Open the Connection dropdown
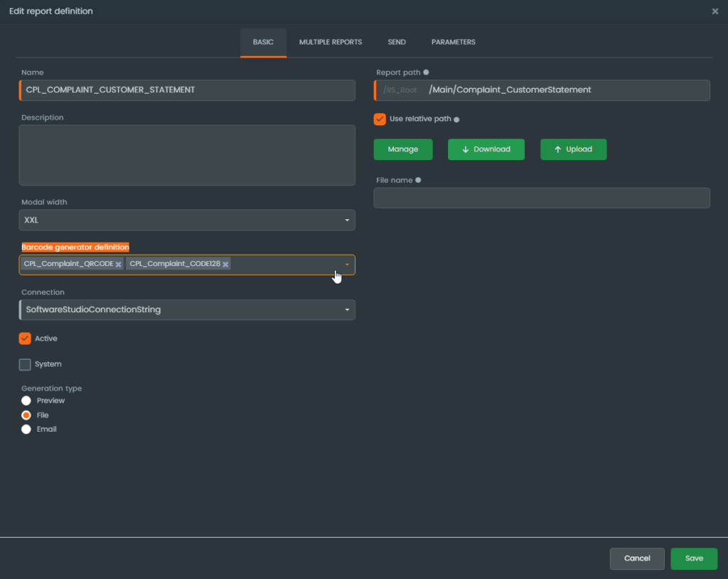The height and width of the screenshot is (579, 728). pos(187,310)
